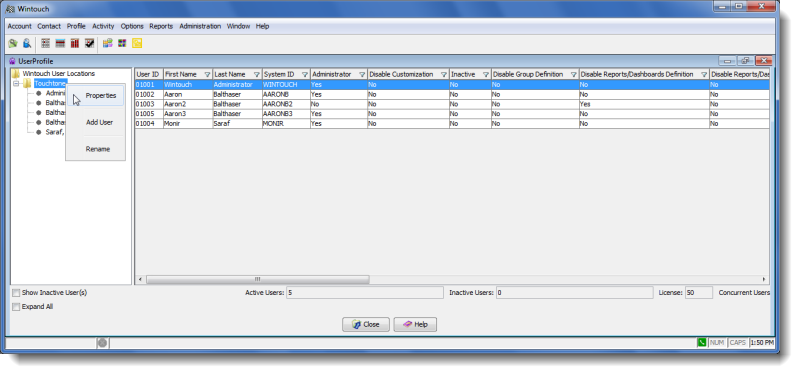Screen dimensions: 800x374
Task: Click the License field showing 50
Action: (x=698, y=293)
